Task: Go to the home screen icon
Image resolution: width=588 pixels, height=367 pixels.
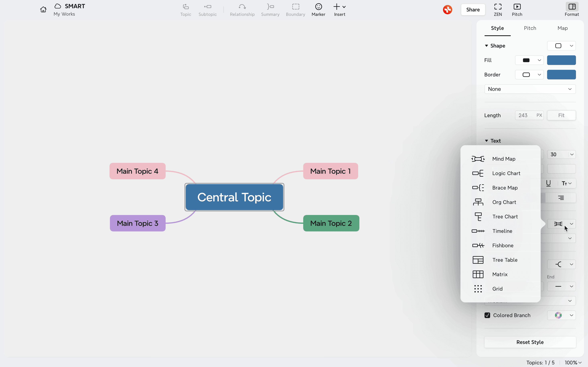Action: (x=43, y=9)
